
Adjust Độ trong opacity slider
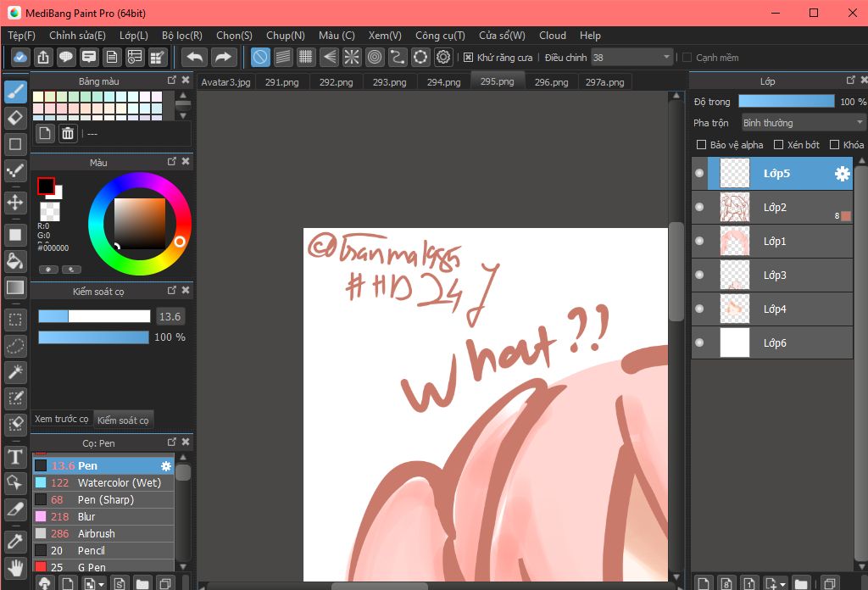click(x=786, y=101)
